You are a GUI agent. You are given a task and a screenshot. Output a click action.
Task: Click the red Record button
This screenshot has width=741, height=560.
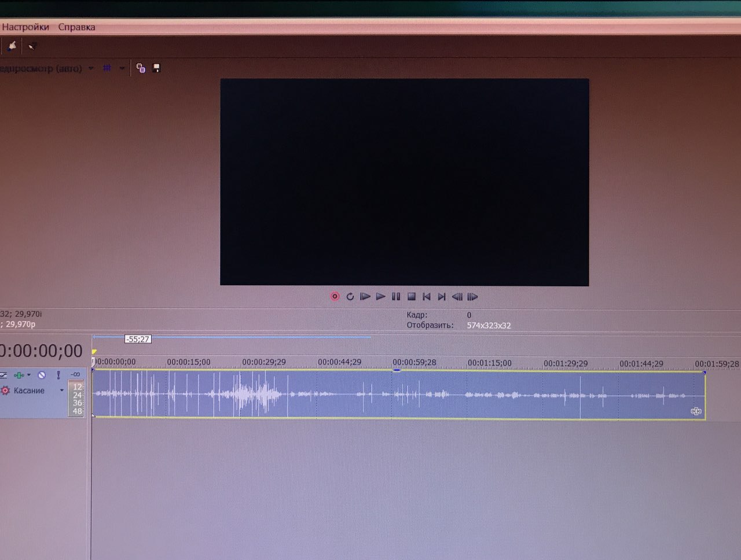(x=335, y=297)
